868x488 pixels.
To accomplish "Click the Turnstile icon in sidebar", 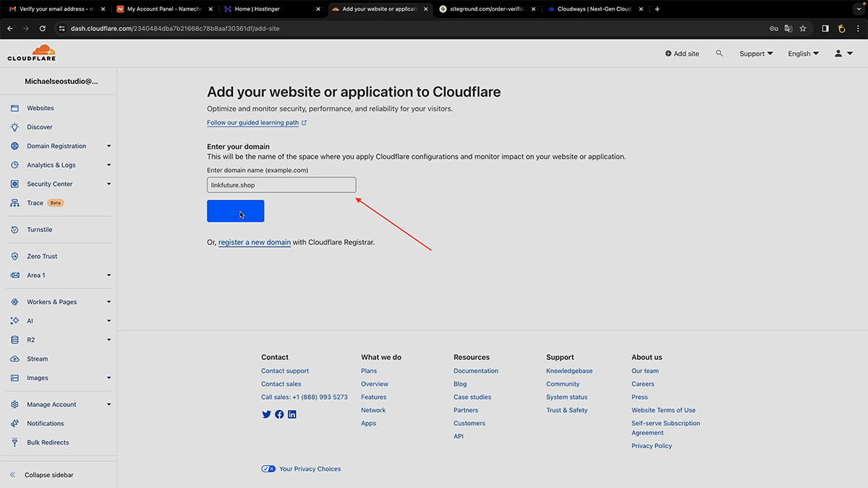I will pyautogui.click(x=14, y=230).
